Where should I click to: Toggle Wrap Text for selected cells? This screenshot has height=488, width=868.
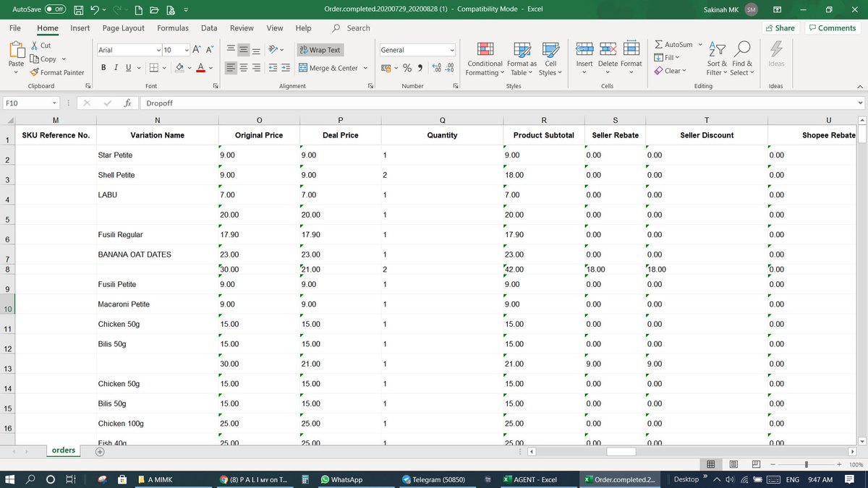(319, 49)
